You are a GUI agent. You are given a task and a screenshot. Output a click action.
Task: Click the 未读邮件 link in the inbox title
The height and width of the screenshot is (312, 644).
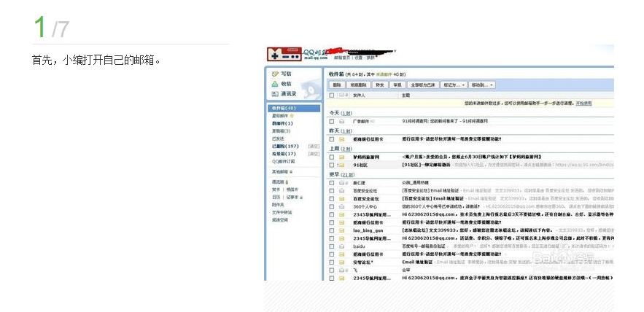click(x=384, y=74)
